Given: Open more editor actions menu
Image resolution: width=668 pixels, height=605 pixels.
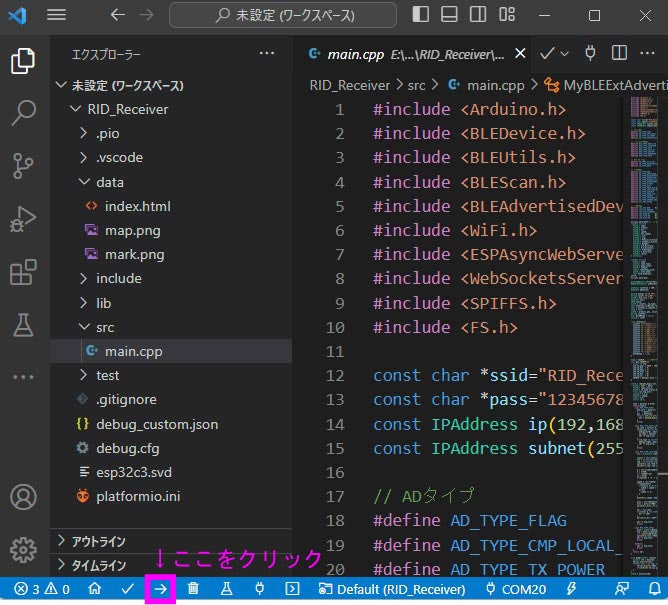Looking at the screenshot, I should coord(647,54).
